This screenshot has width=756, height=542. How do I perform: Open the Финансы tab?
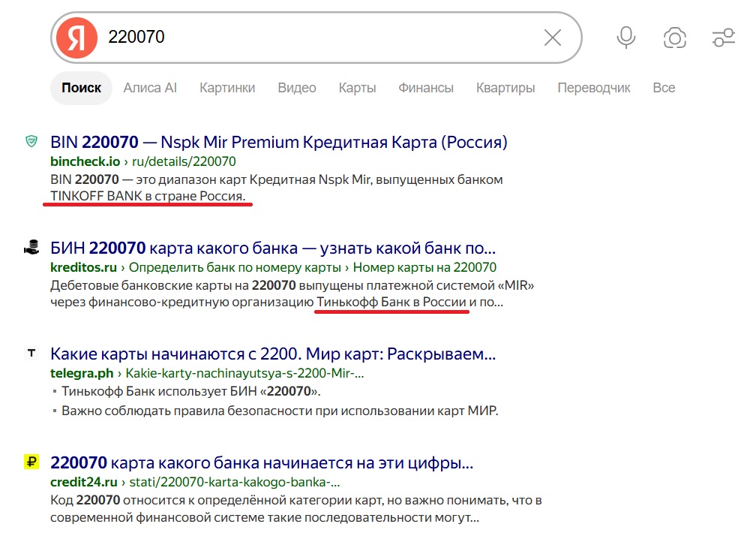tap(426, 88)
